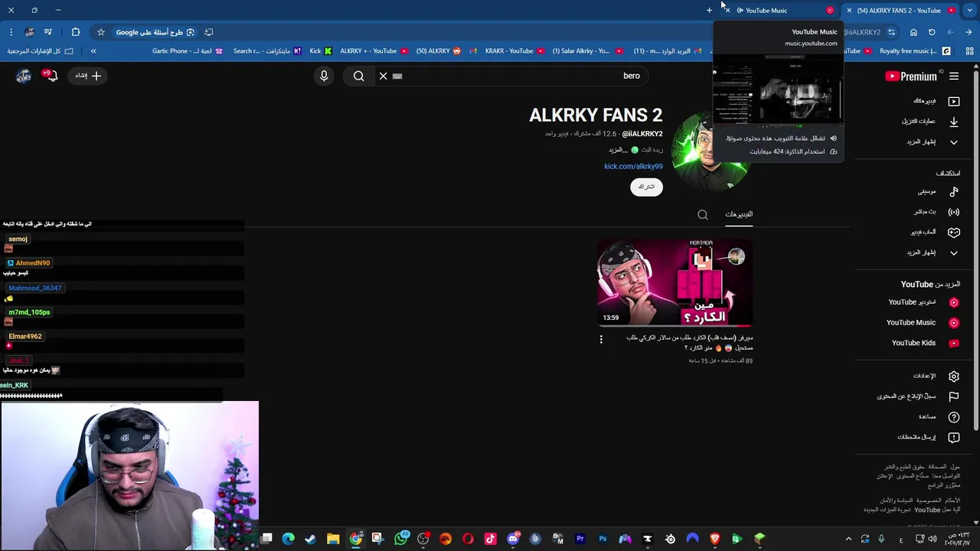Click Ask Google about this page chip
The image size is (980, 551).
tap(155, 32)
